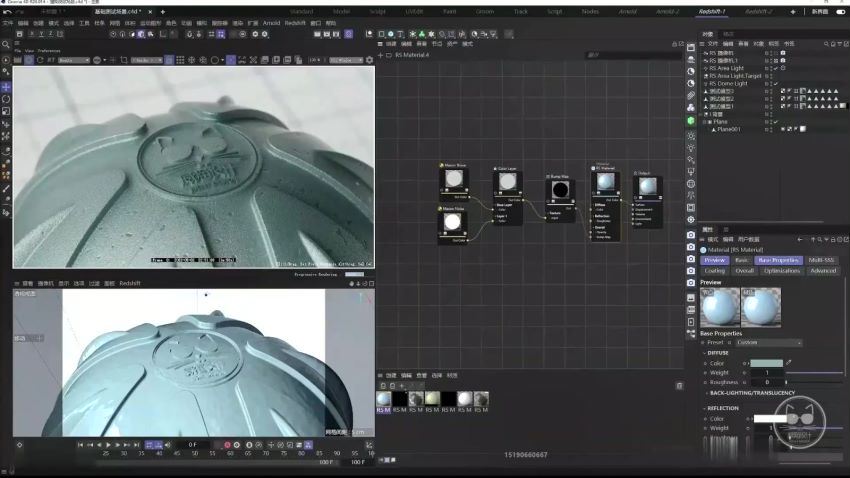Viewport: 850px width, 478px height.
Task: Click the Preview tab button
Action: click(x=714, y=260)
